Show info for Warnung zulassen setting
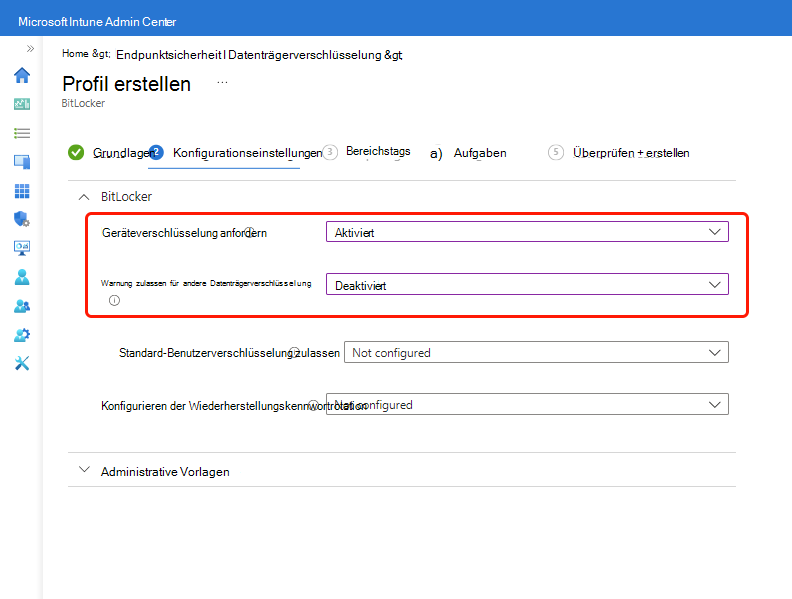Image resolution: width=792 pixels, height=599 pixels. click(x=115, y=301)
